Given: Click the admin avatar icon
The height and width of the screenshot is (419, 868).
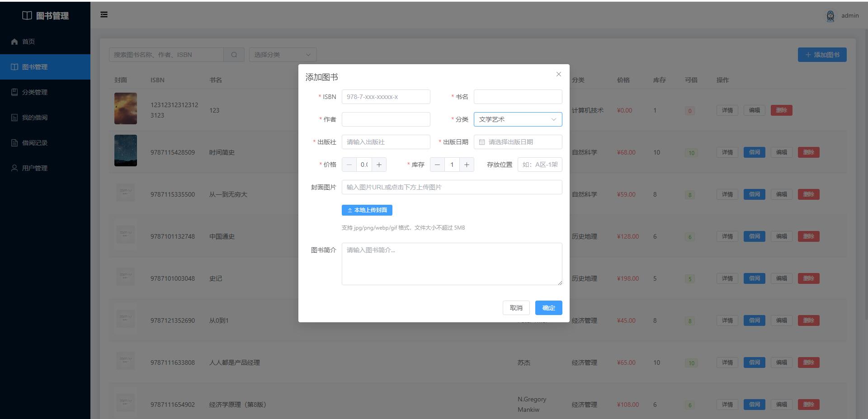Looking at the screenshot, I should point(831,15).
